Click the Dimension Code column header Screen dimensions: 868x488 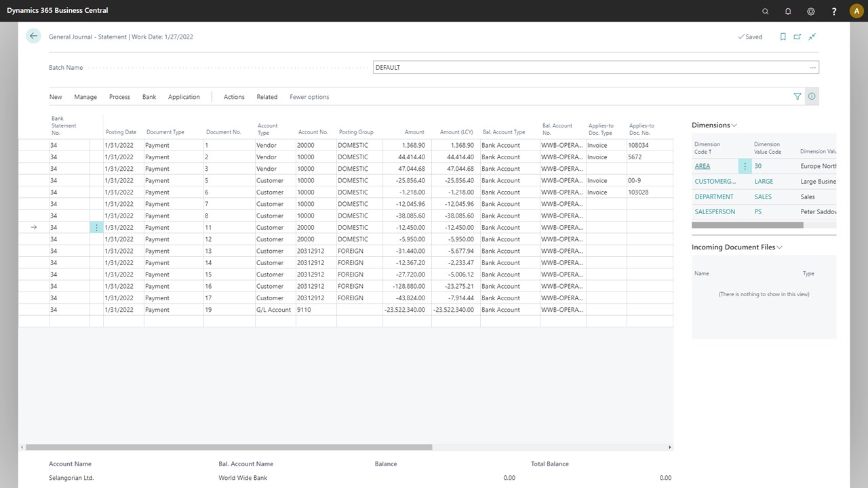[707, 148]
